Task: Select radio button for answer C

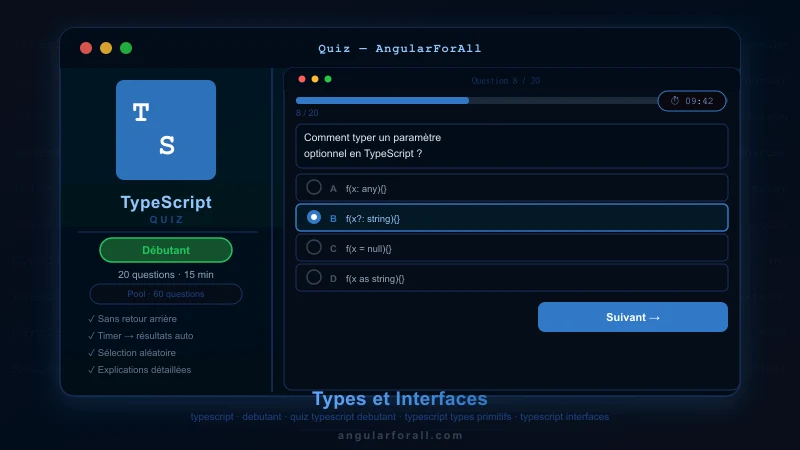Action: pyautogui.click(x=314, y=247)
